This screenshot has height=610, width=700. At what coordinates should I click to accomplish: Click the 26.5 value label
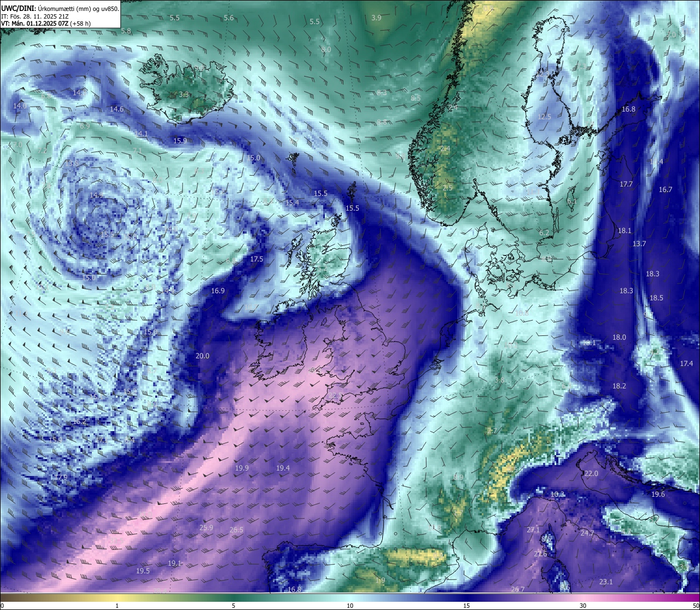tap(236, 530)
